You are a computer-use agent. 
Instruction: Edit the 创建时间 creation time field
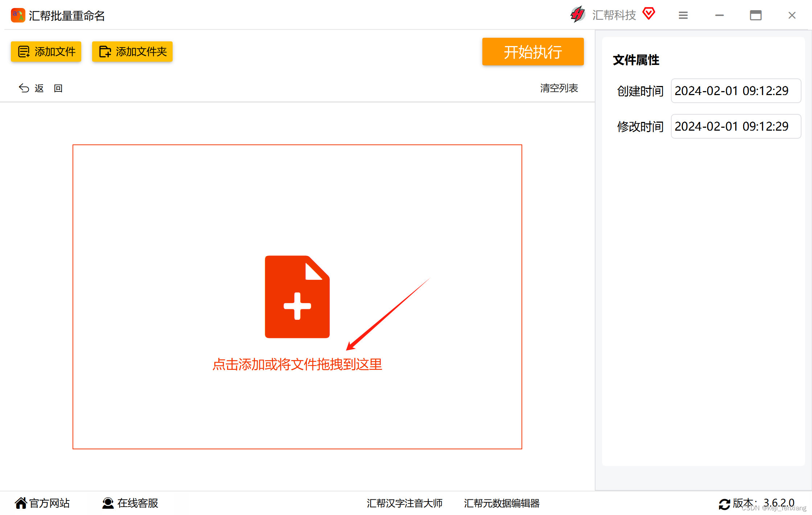click(736, 91)
